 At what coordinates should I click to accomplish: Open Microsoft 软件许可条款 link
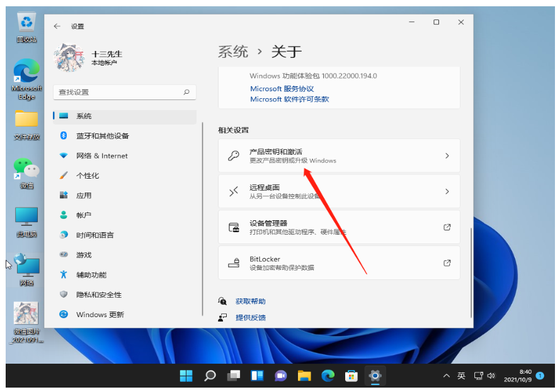(289, 99)
